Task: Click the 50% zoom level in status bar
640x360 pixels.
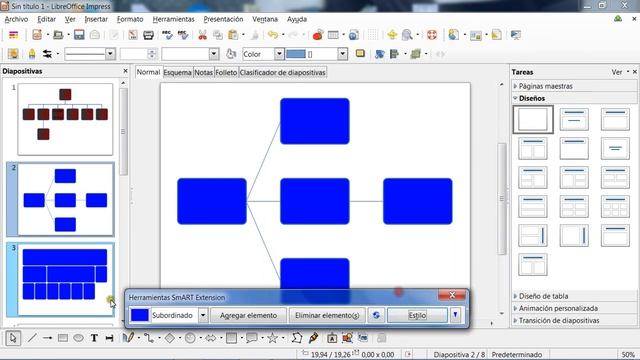Action: tap(628, 354)
